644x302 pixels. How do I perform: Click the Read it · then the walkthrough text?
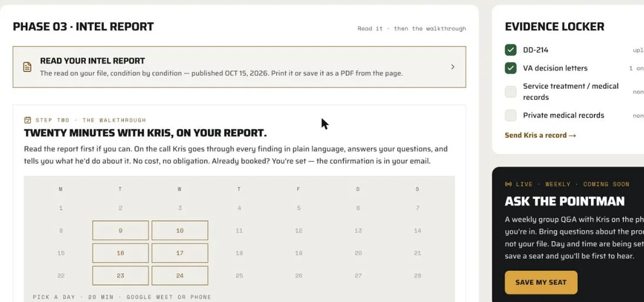point(412,29)
